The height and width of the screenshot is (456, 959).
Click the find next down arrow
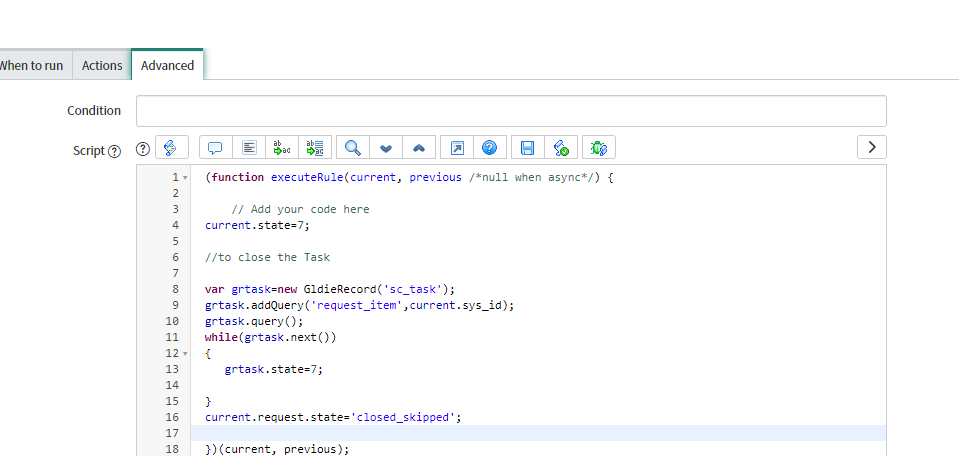point(385,148)
